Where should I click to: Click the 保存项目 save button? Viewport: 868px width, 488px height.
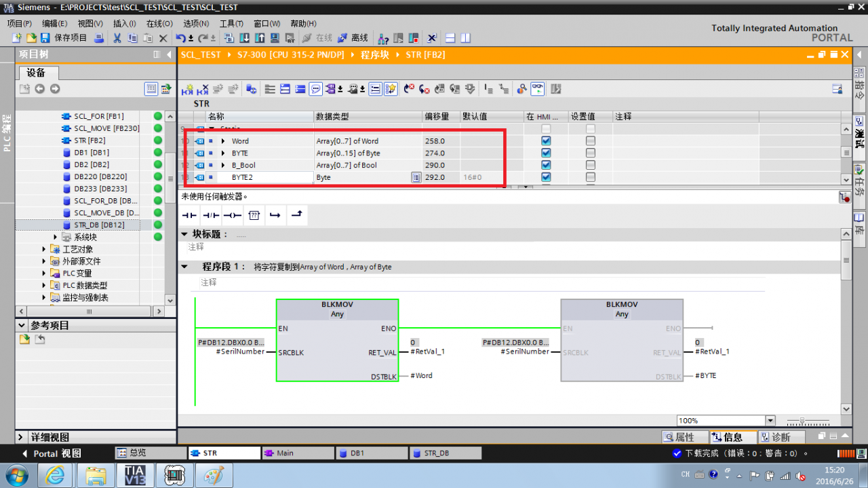click(x=64, y=38)
